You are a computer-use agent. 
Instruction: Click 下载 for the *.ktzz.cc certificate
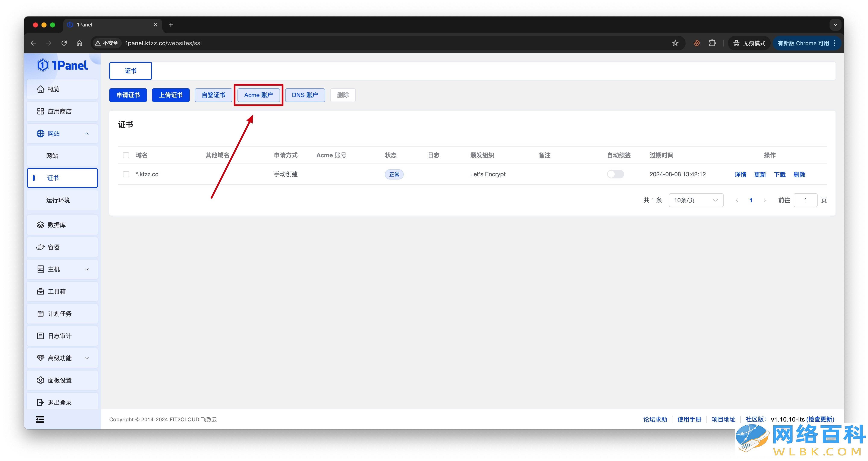point(780,174)
